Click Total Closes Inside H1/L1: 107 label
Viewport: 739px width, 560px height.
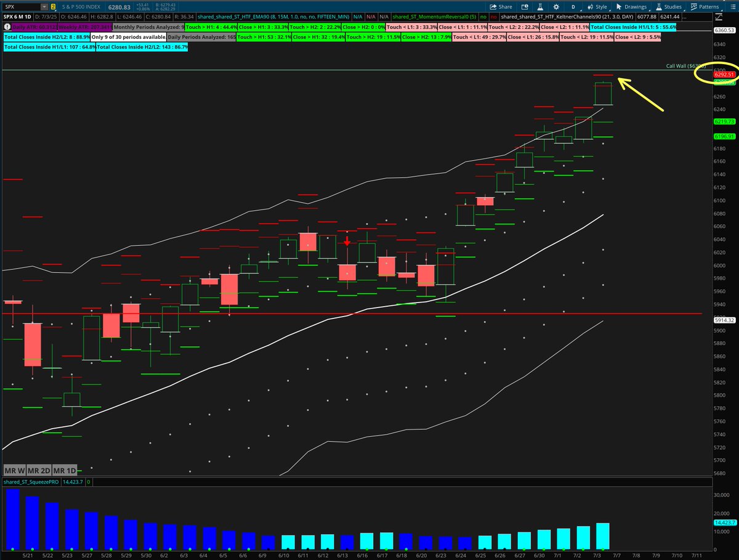click(x=49, y=46)
